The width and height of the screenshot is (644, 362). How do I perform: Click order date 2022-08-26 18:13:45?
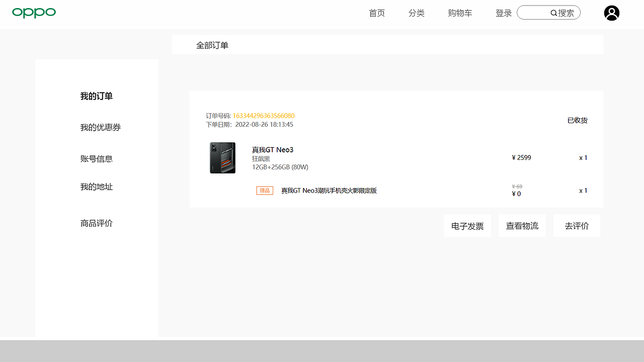click(264, 125)
